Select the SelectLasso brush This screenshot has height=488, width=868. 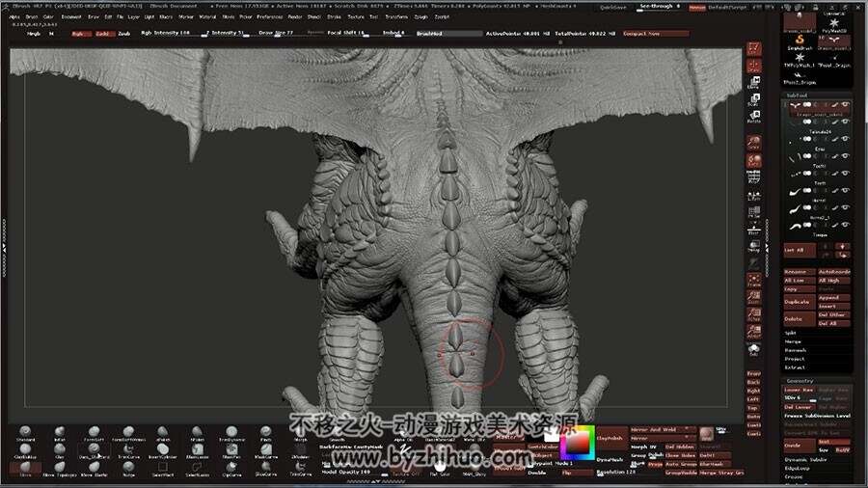pos(197,469)
